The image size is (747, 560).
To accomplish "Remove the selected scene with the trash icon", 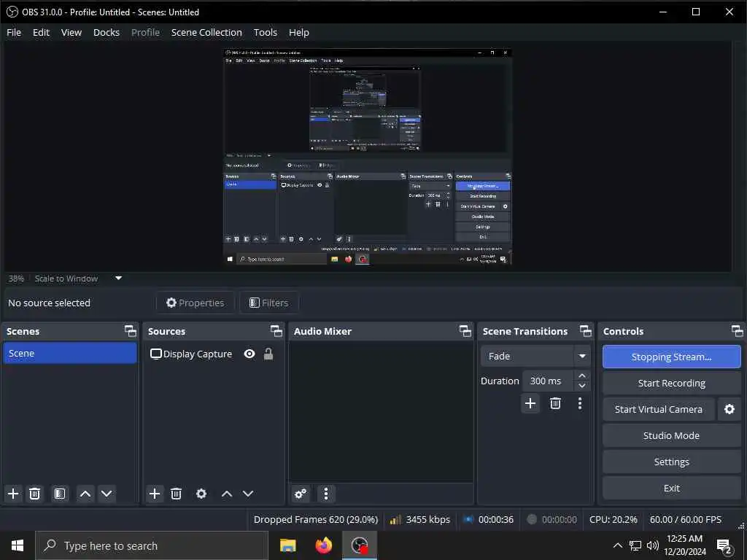I will click(34, 494).
